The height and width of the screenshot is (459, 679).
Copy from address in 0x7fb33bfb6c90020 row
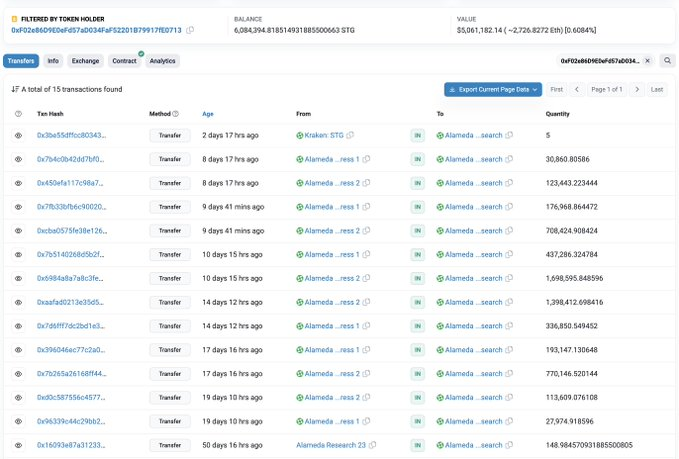(x=366, y=207)
